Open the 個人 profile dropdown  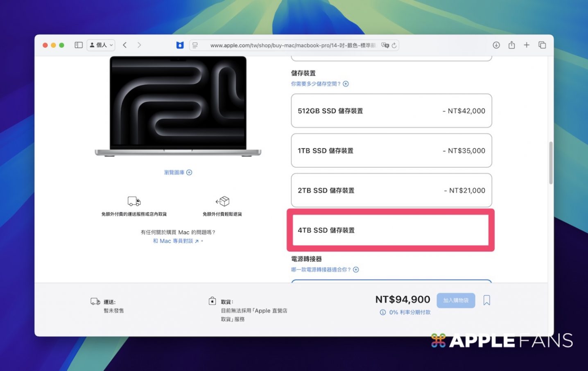click(101, 45)
